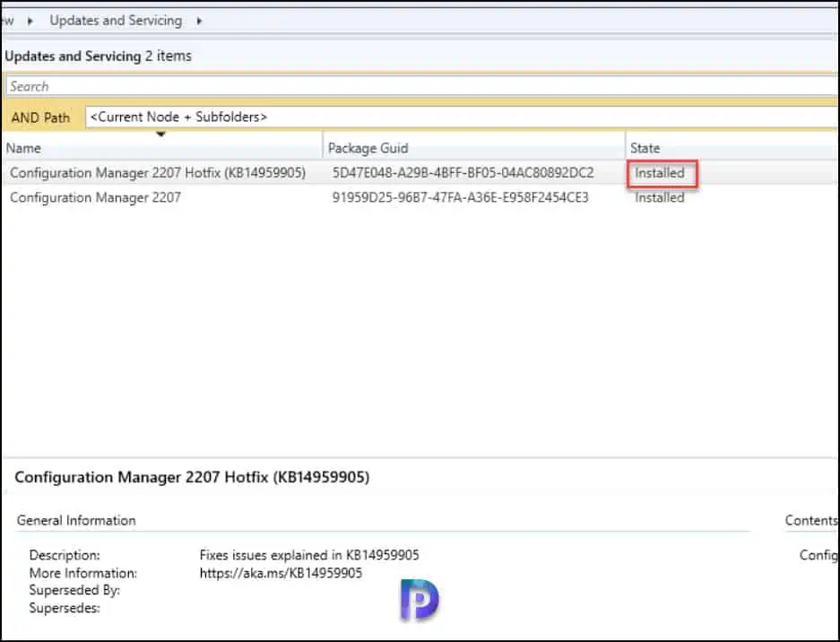The height and width of the screenshot is (642, 840).
Task: Click GUID 5D47E048-A29B-4BFF-BF05-04AC80892DC2
Action: [x=463, y=172]
